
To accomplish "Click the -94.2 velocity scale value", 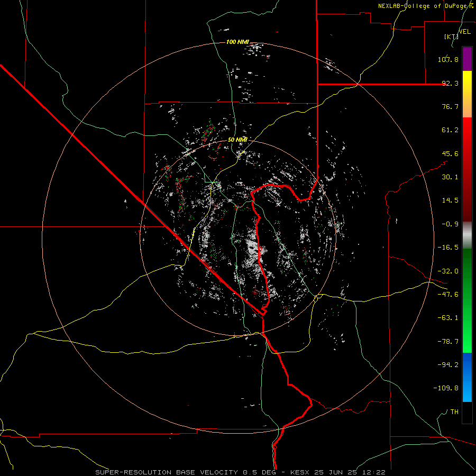I will [448, 365].
